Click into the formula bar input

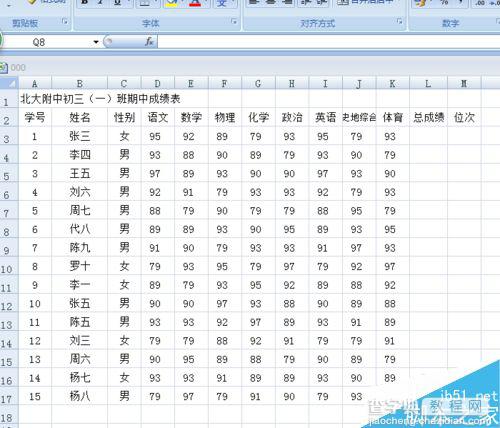coord(328,42)
